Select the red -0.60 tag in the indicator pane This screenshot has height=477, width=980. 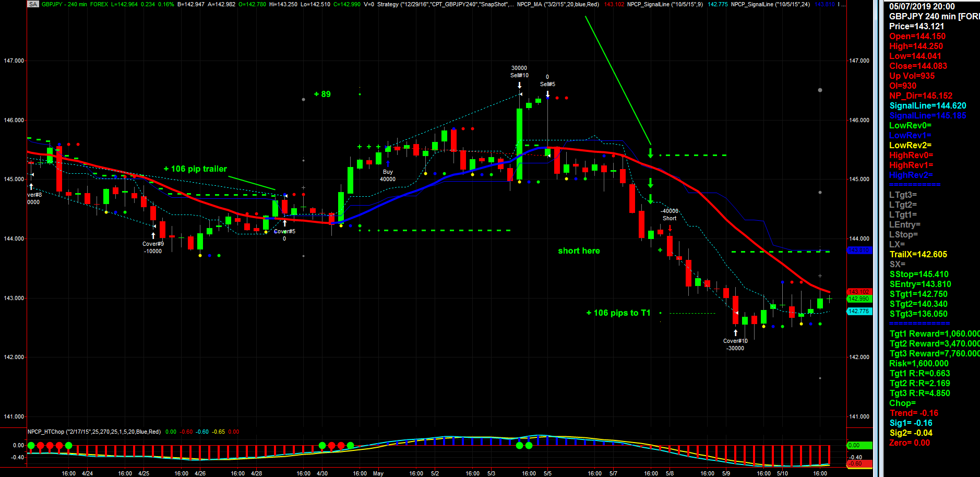(x=859, y=463)
